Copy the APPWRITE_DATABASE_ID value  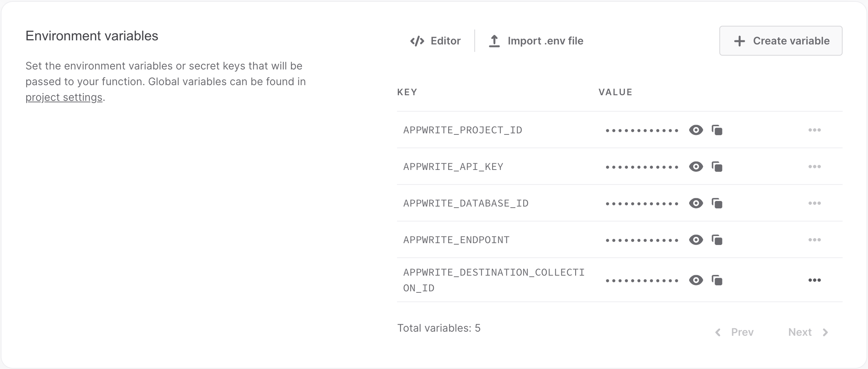click(x=718, y=203)
